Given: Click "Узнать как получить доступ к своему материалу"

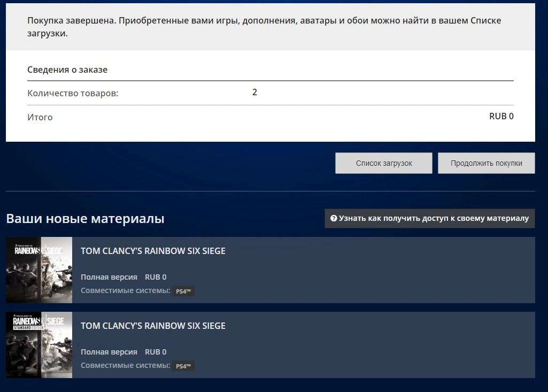Looking at the screenshot, I should click(x=429, y=219).
